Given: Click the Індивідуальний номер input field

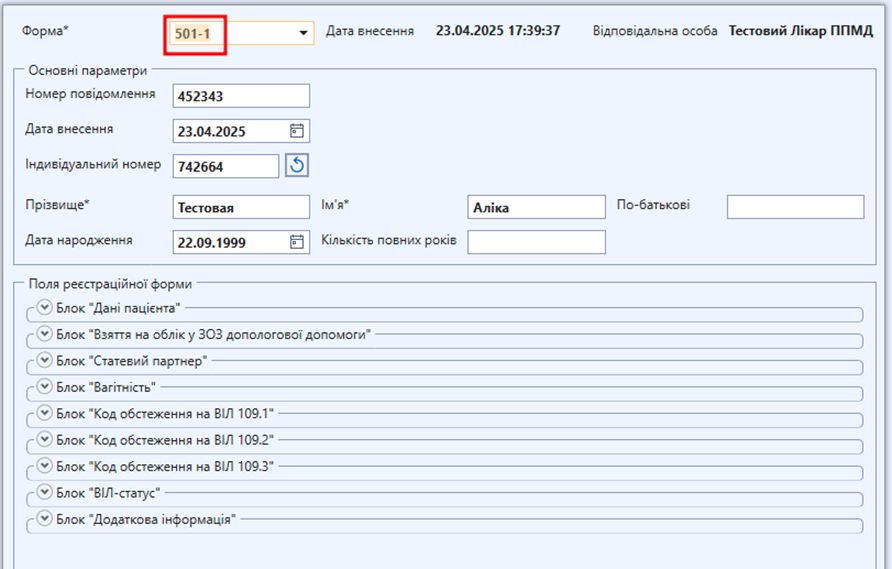Looking at the screenshot, I should click(x=225, y=166).
